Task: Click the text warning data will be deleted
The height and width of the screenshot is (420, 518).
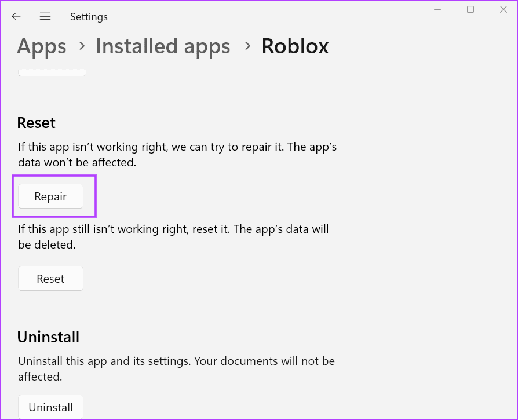Action: (173, 237)
